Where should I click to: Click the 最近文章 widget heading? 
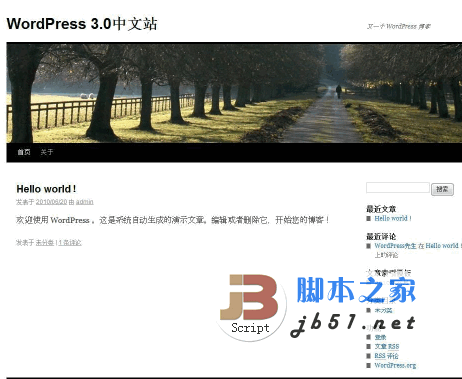[x=381, y=209]
